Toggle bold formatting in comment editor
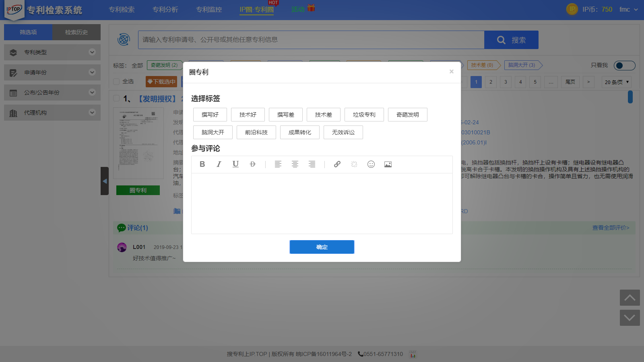Viewport: 644px width, 362px height. tap(202, 164)
